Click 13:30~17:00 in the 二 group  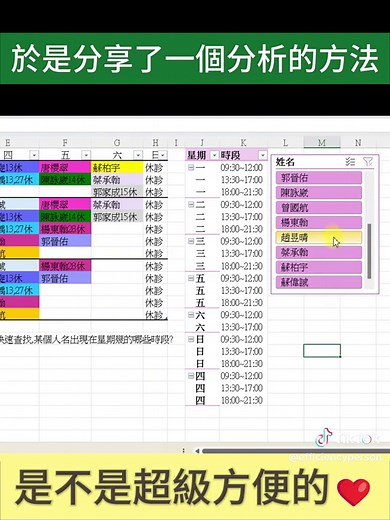coord(242,217)
